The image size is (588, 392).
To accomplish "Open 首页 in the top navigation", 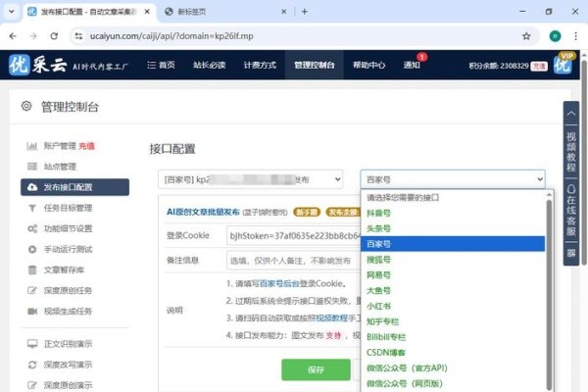I will tap(162, 65).
